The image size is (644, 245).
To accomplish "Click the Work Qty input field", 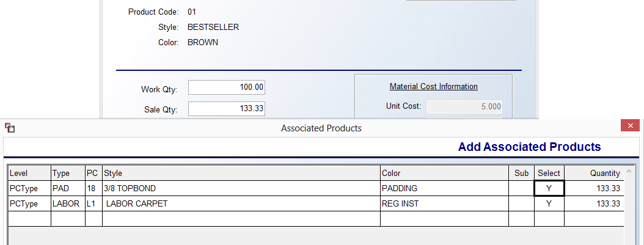I will pyautogui.click(x=227, y=87).
